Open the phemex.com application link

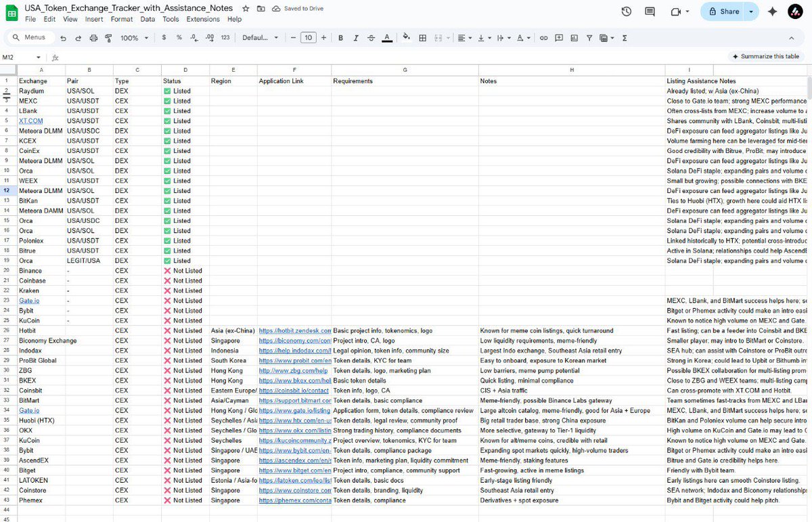point(294,500)
